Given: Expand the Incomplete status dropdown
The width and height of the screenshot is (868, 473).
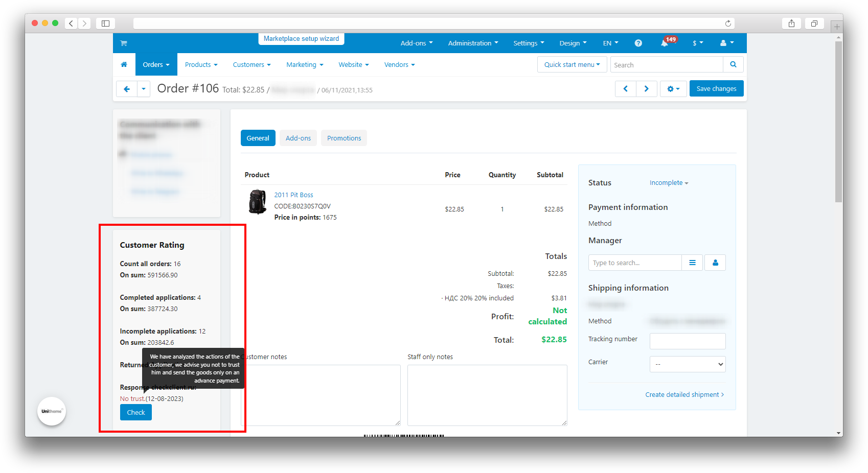Looking at the screenshot, I should click(x=669, y=183).
